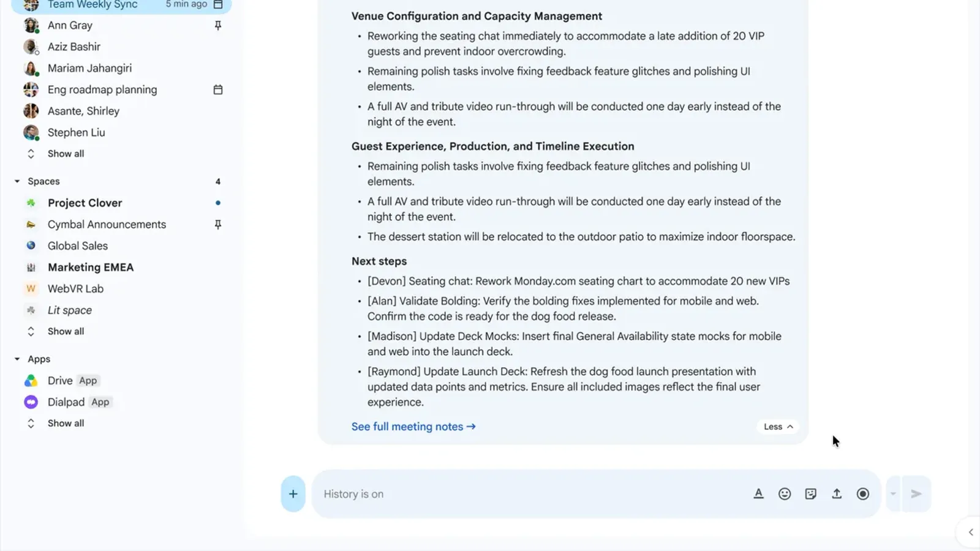The image size is (980, 551).
Task: Open the emoji picker
Action: point(785,493)
